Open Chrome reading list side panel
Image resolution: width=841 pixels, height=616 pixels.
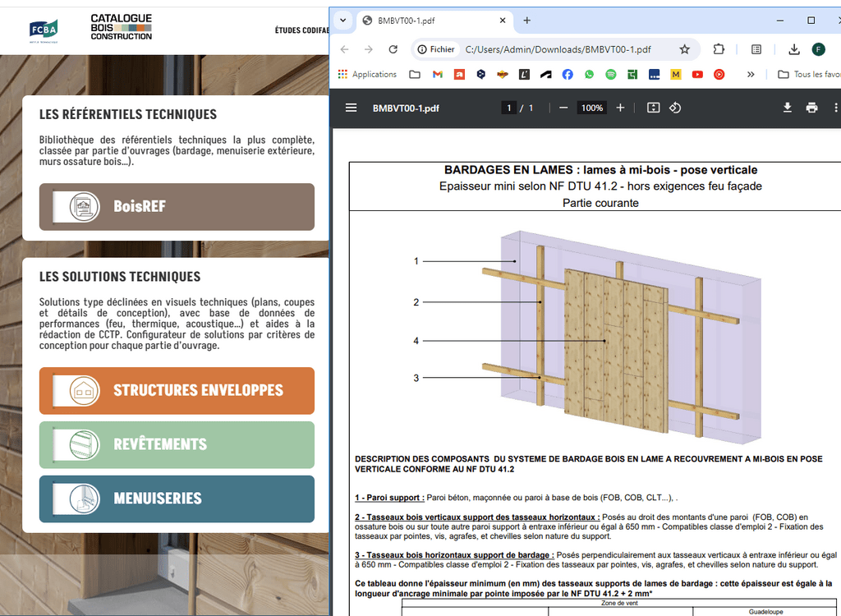click(x=756, y=49)
